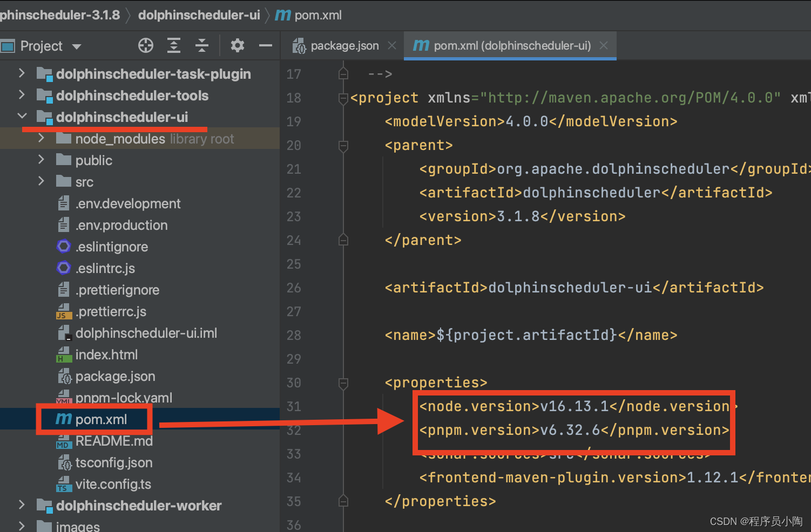Select dolphinscheduler-ui module folder icon
Image resolution: width=811 pixels, height=532 pixels.
[44, 117]
